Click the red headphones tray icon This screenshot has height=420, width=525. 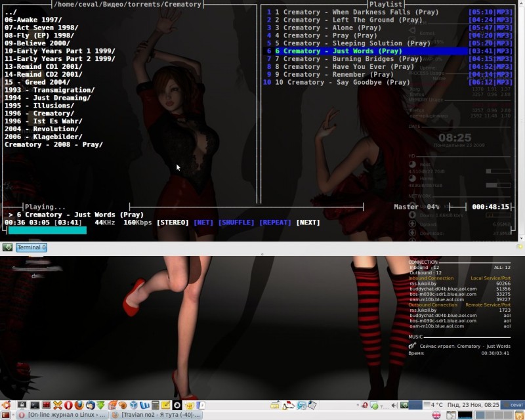(364, 406)
